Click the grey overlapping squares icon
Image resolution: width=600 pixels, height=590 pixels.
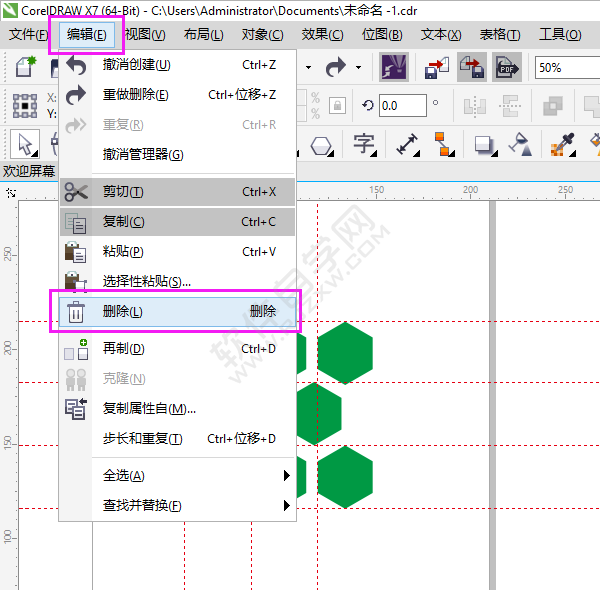tap(553, 106)
